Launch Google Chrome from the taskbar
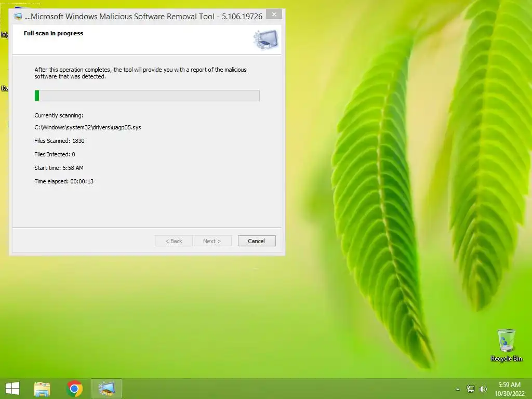 pyautogui.click(x=74, y=389)
